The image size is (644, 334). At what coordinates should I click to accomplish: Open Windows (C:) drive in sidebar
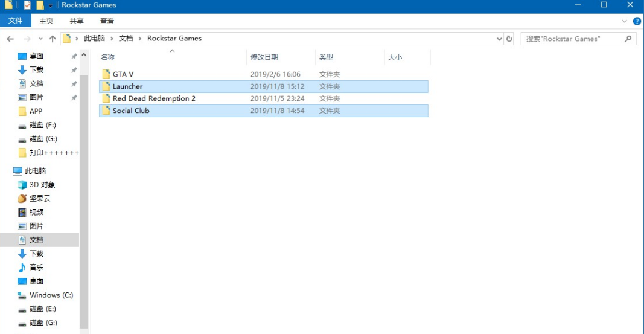tap(51, 295)
